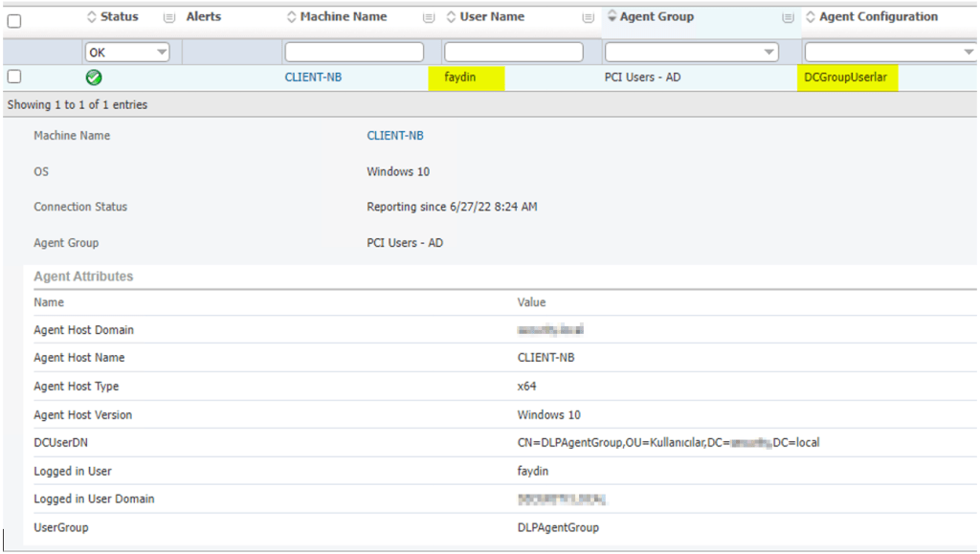Click the Machine Name filter text box
Image resolution: width=980 pixels, height=554 pixels.
click(x=353, y=53)
